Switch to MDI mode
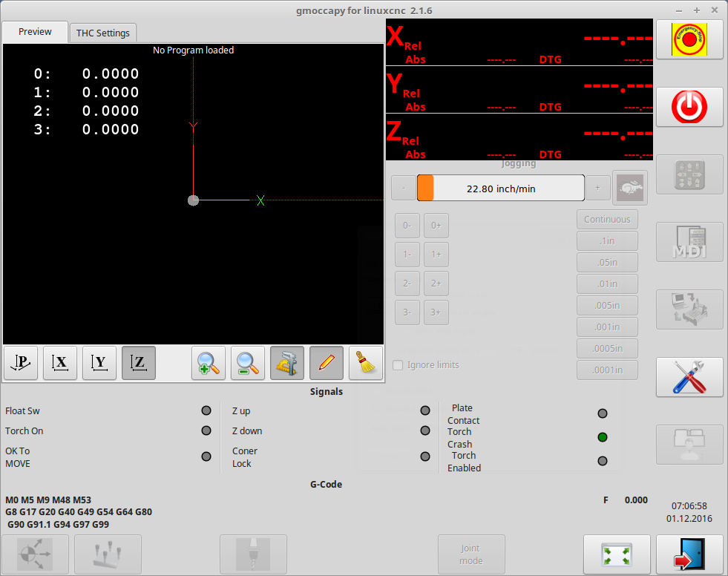The image size is (728, 576). (689, 242)
